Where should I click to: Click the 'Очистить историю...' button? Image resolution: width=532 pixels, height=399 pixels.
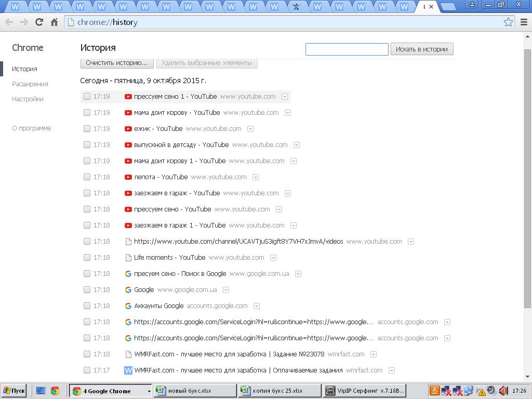coord(117,63)
